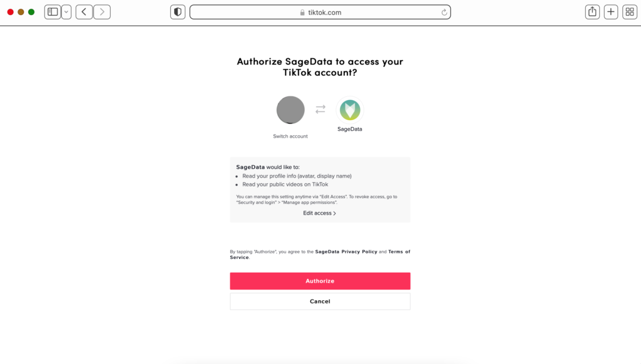Show the tab overview grid icon
Image resolution: width=641 pixels, height=364 pixels.
tap(630, 12)
